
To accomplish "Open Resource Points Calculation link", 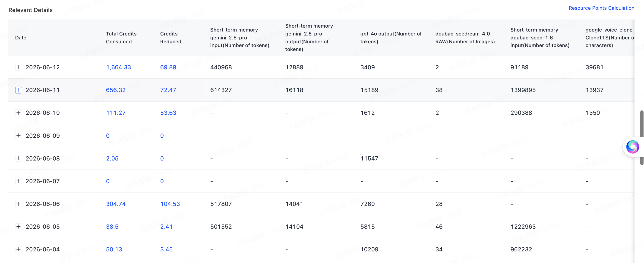I will pos(601,8).
